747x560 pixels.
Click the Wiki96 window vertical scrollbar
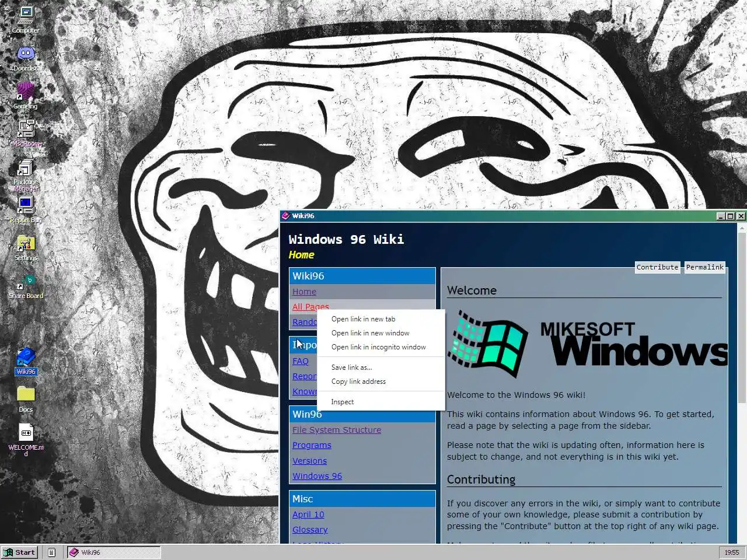(x=742, y=382)
